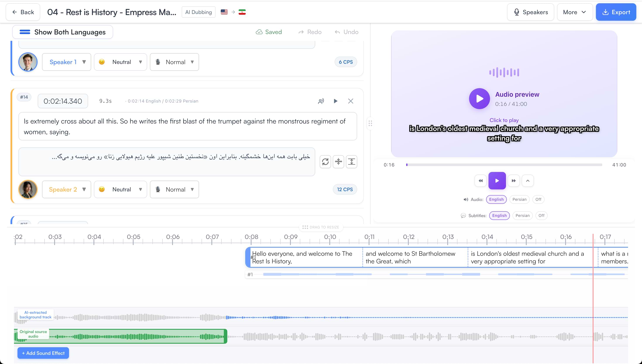Regenerate the Persian translation for segment #14
Image resolution: width=642 pixels, height=364 pixels.
(x=325, y=161)
